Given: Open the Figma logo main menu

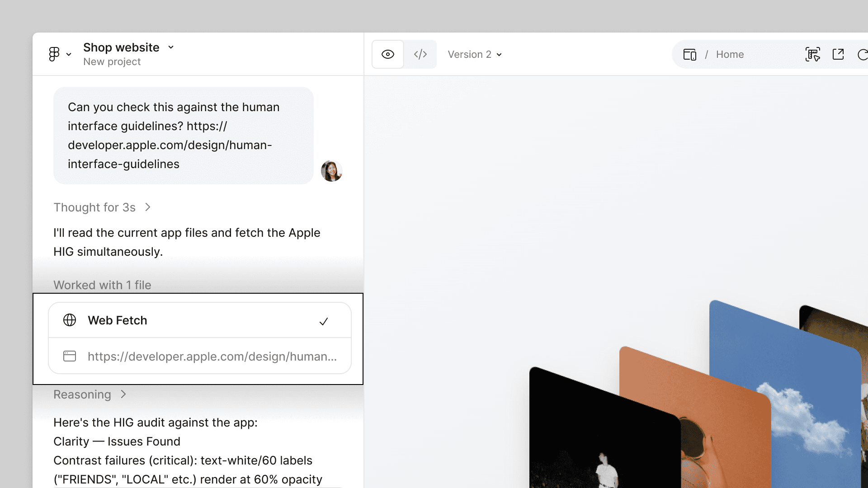Looking at the screenshot, I should (54, 54).
